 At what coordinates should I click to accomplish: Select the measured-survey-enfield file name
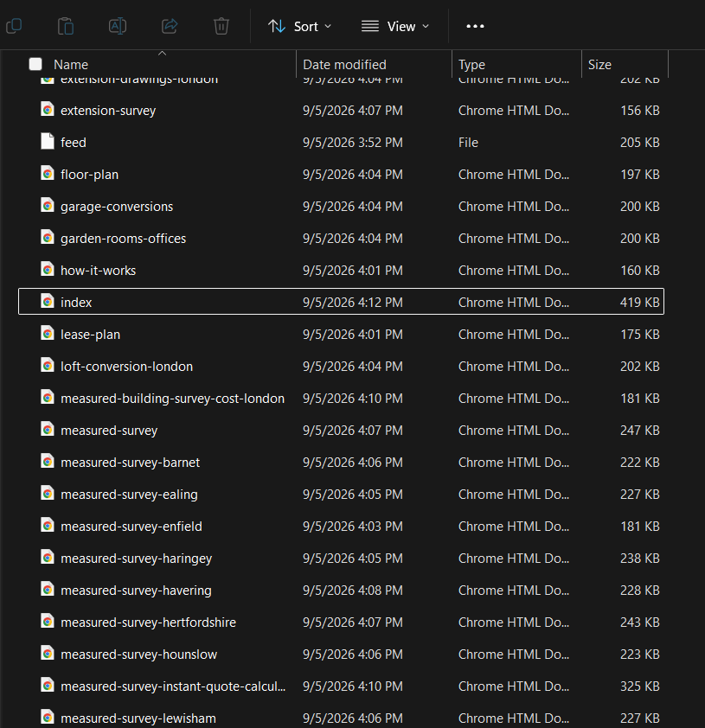pyautogui.click(x=131, y=527)
